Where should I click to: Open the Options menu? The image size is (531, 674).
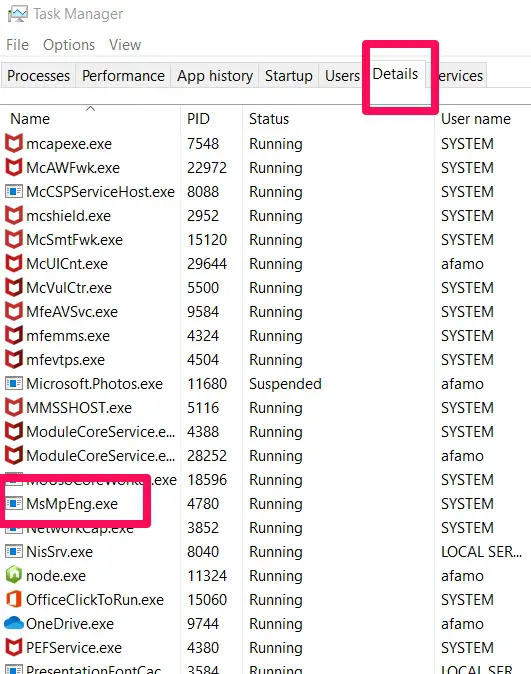click(x=69, y=45)
